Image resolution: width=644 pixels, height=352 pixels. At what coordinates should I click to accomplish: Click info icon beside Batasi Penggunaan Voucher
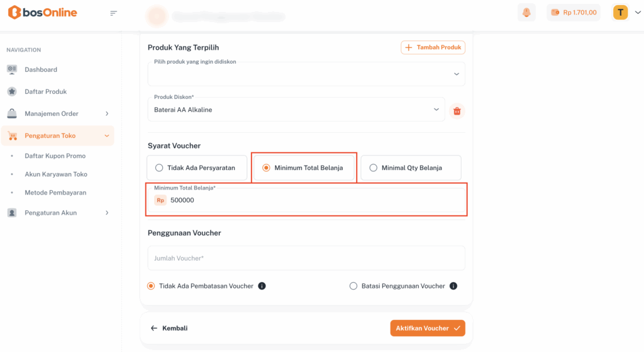(453, 286)
